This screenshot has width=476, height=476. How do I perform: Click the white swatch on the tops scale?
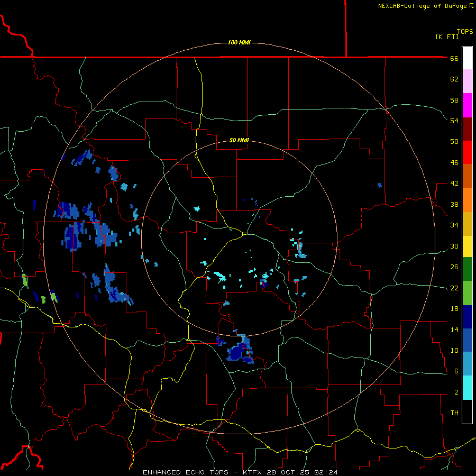click(x=467, y=58)
